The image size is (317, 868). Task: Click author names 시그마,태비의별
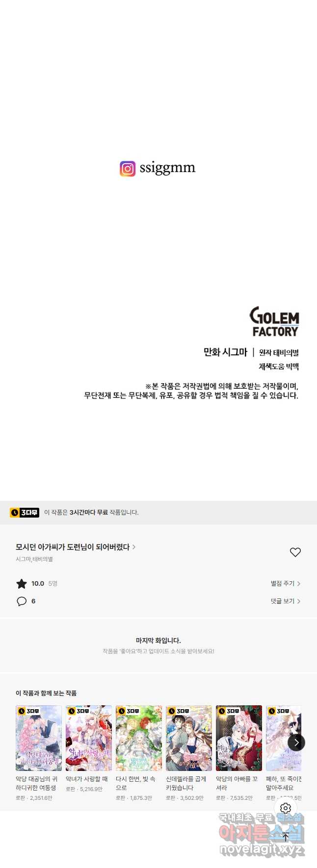tap(34, 559)
